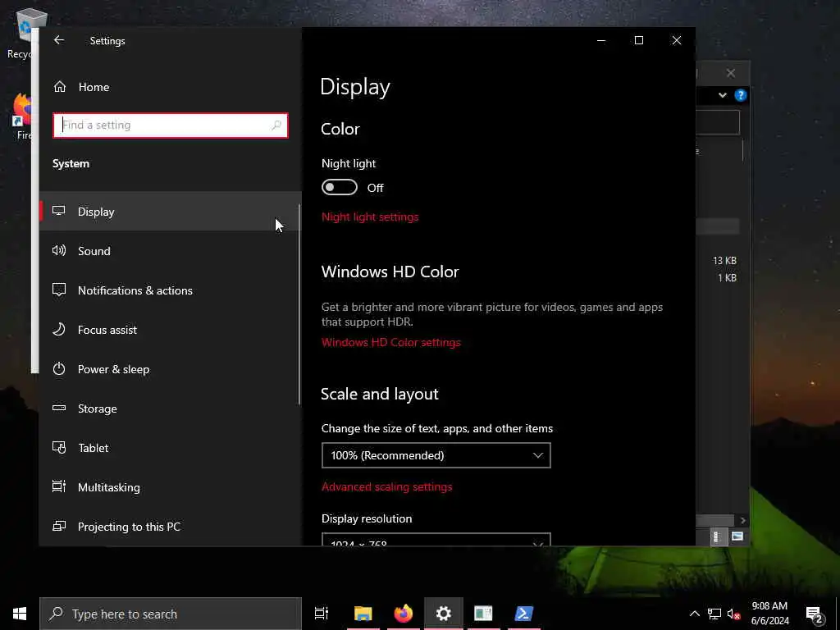
Task: Switch background window to details view
Action: [718, 536]
